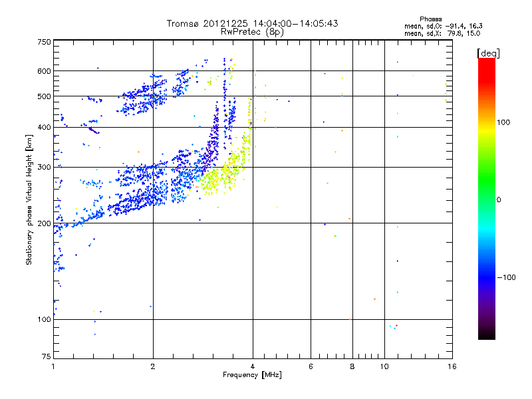
Task: Click the x-axis tick label '4'
Action: click(x=253, y=366)
